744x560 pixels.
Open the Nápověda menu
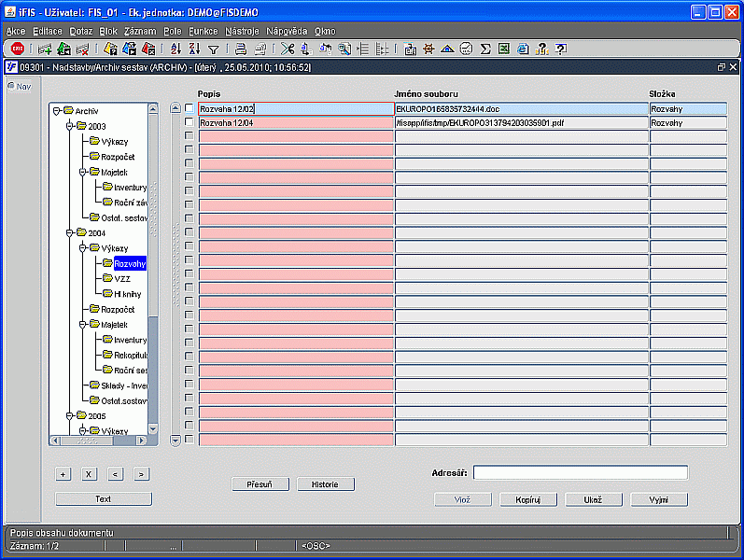(x=287, y=31)
